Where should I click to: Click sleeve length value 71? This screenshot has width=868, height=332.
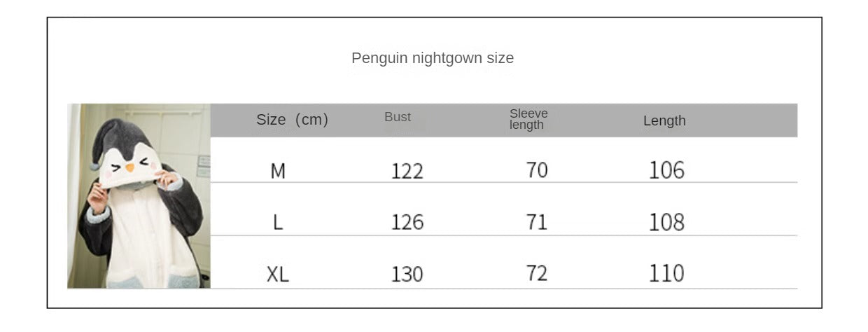click(537, 222)
